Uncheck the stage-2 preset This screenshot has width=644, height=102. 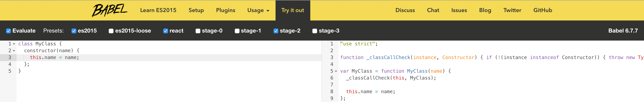[276, 31]
